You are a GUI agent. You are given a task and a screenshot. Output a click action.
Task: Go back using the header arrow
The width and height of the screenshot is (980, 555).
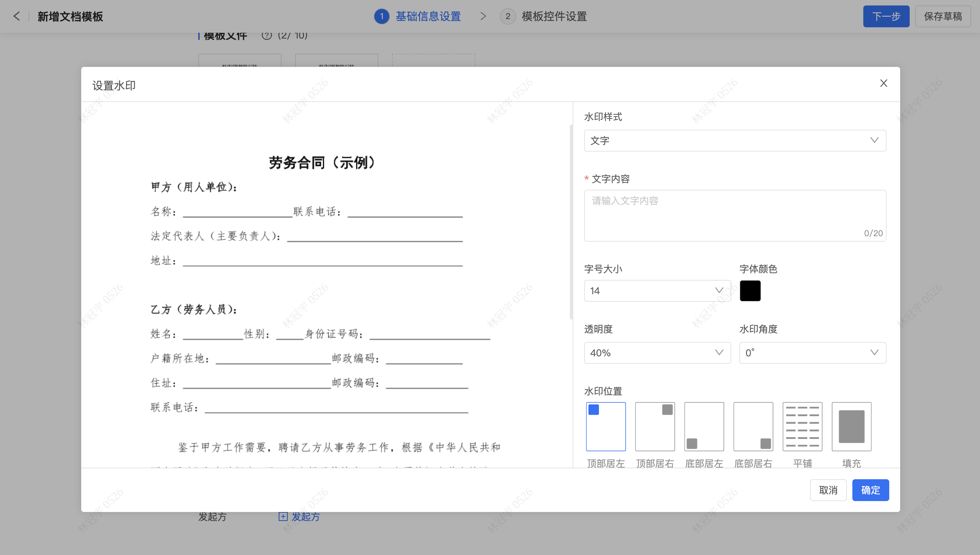[17, 16]
